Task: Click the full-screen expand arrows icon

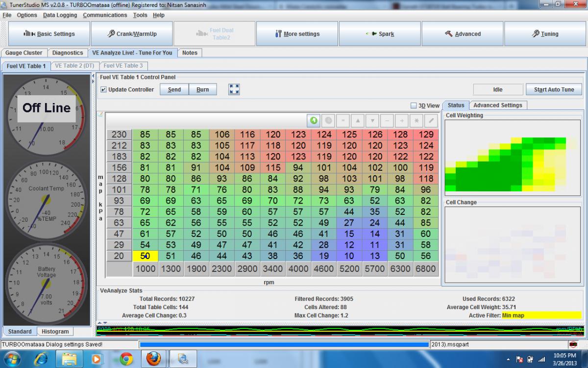Action: [234, 89]
